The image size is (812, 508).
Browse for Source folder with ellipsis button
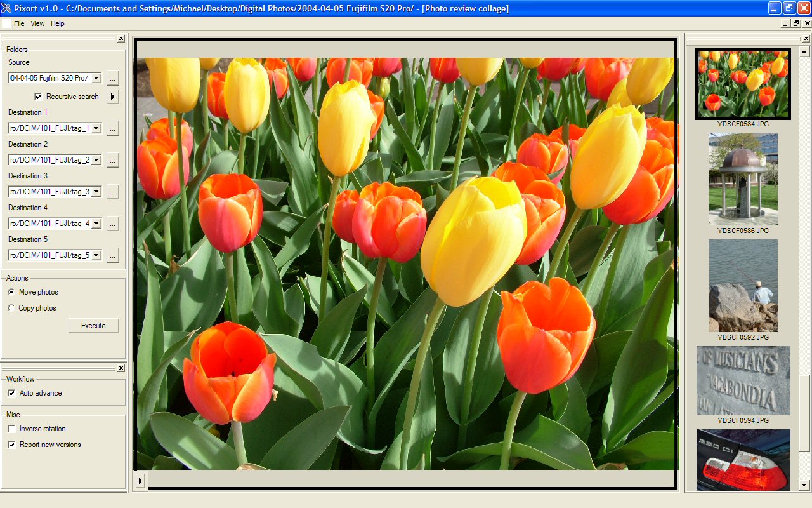coord(112,78)
